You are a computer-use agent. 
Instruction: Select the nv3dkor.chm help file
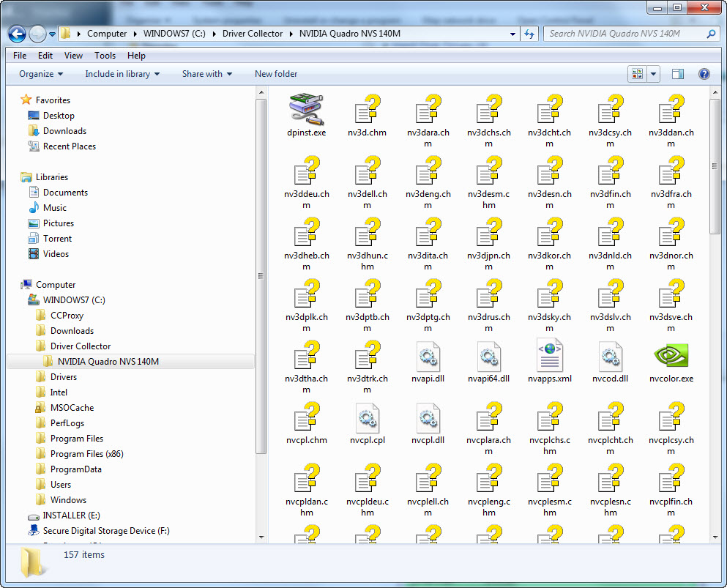549,233
